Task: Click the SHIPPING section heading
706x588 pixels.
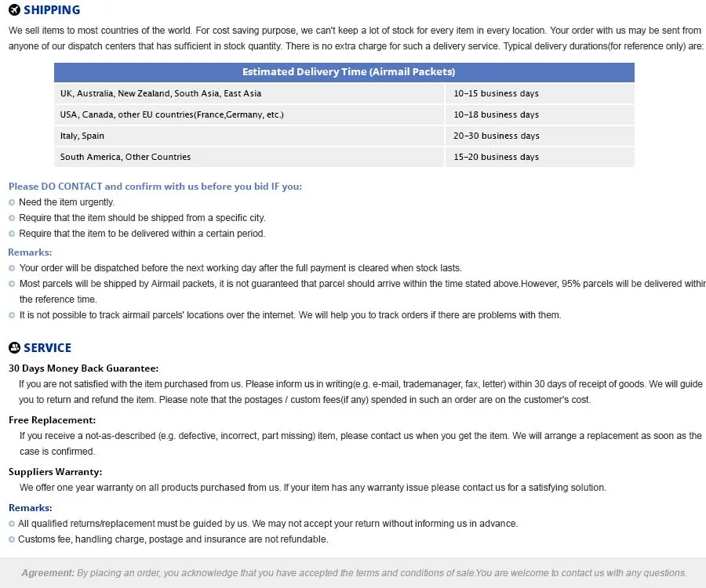Action: (52, 10)
